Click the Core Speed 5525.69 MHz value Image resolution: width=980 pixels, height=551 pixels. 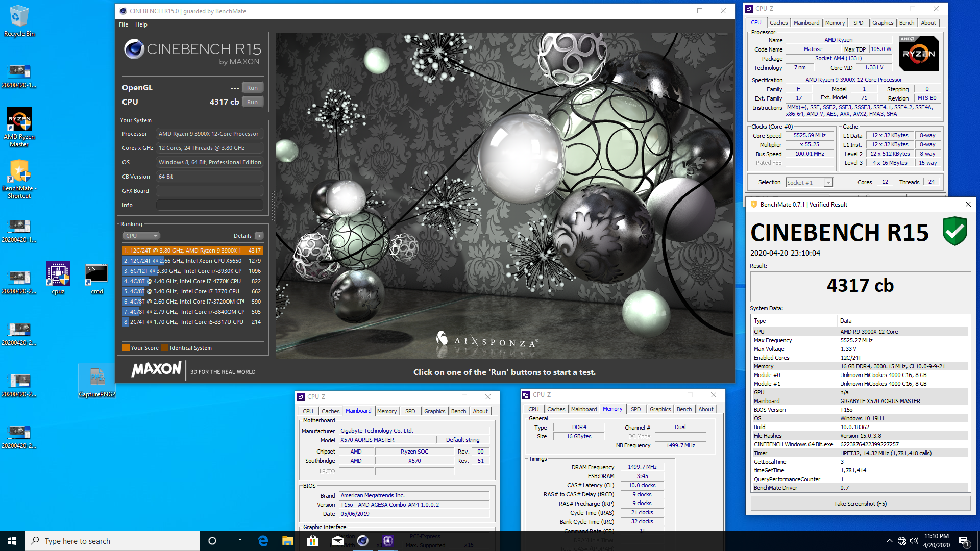809,136
